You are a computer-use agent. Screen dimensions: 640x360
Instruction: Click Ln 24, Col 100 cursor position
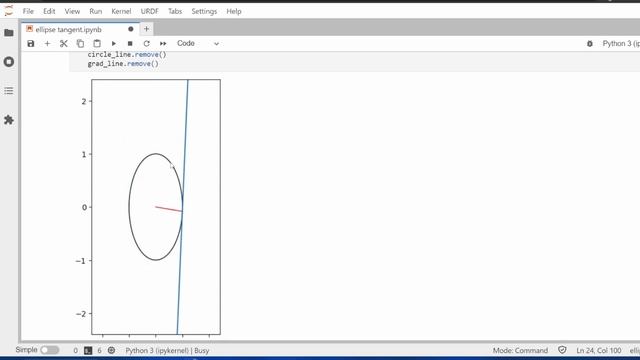pyautogui.click(x=598, y=350)
